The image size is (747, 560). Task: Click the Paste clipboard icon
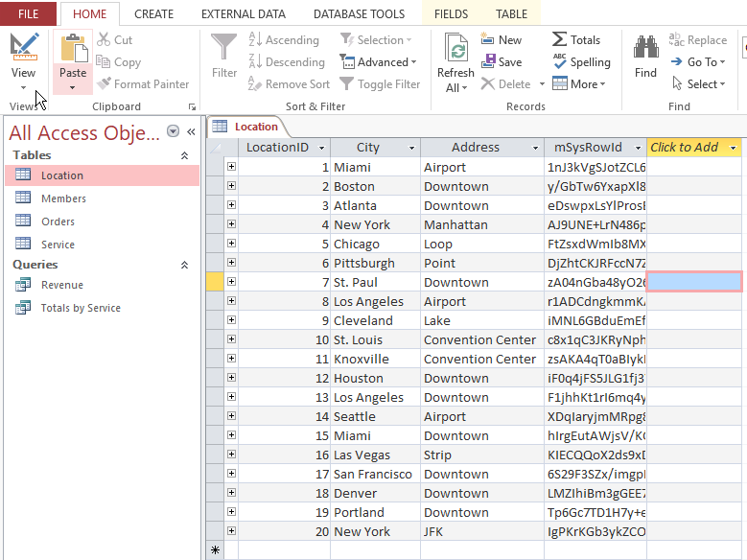pos(73,48)
